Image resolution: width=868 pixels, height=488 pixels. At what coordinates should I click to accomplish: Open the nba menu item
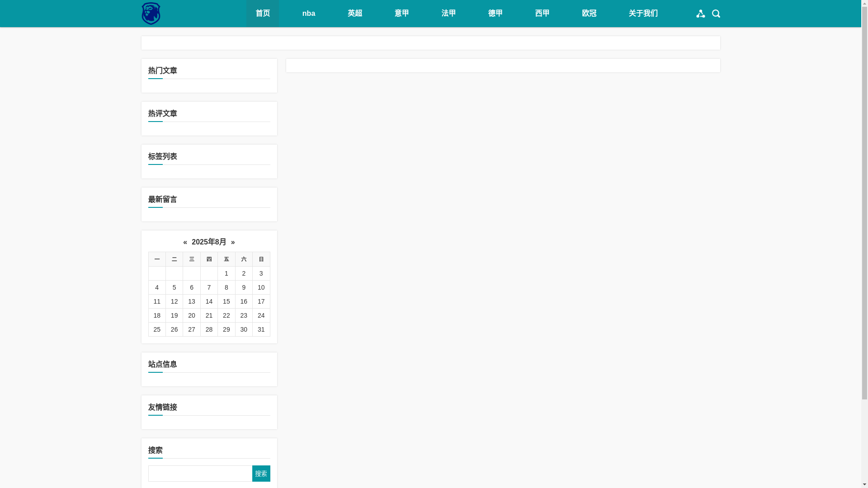(x=309, y=14)
